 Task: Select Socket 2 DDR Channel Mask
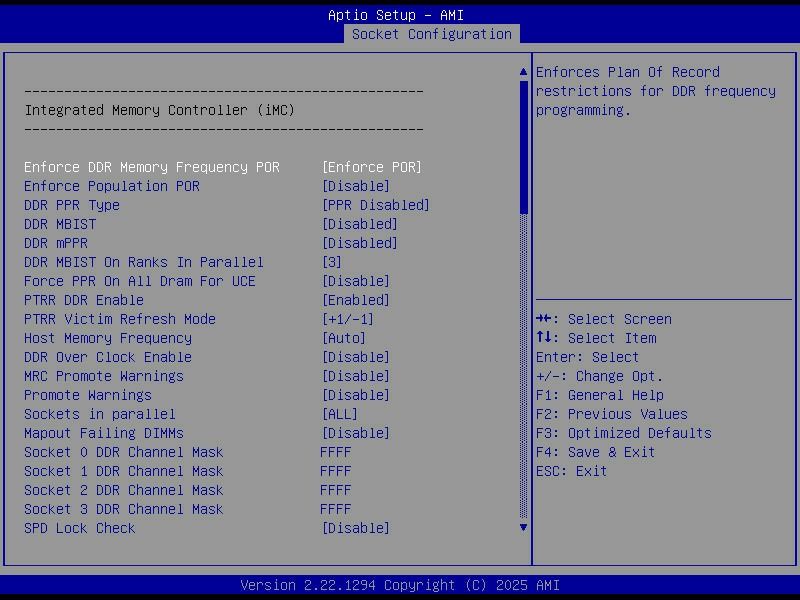(124, 490)
